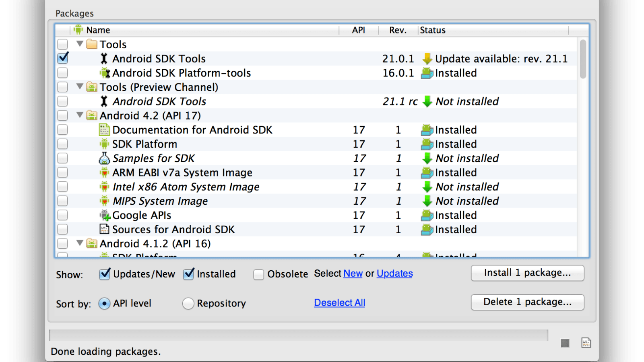Click the documentation page icon for Android SDK
This screenshot has width=644, height=362.
(104, 130)
